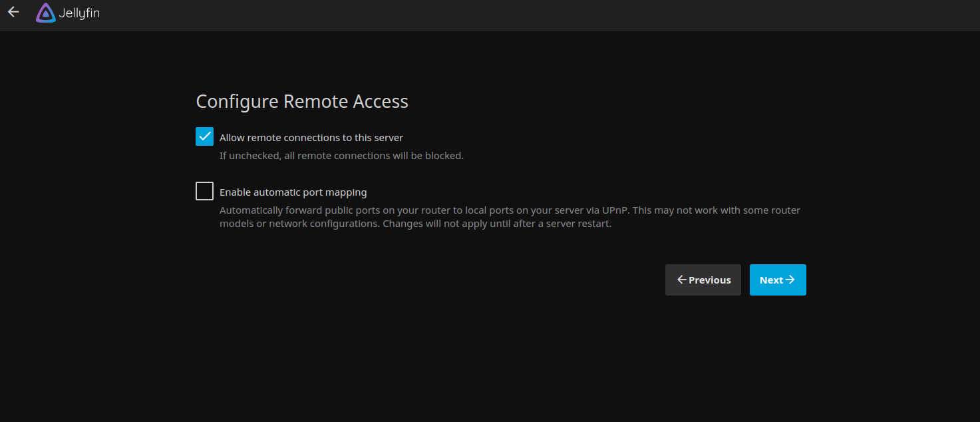This screenshot has width=980, height=422.
Task: Enable automatic port mapping checkbox
Action: (x=205, y=192)
